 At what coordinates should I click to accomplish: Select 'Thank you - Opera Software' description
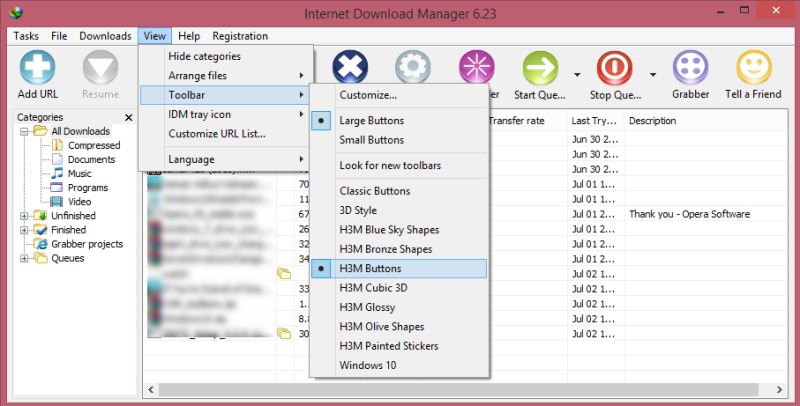tap(690, 214)
